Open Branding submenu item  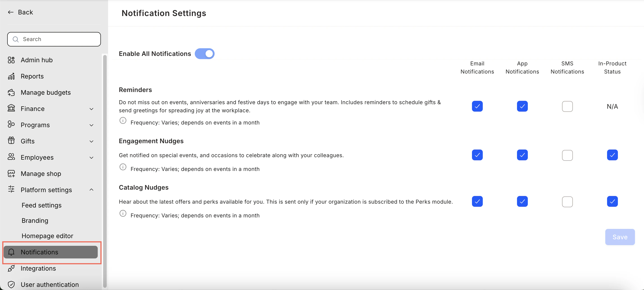35,221
